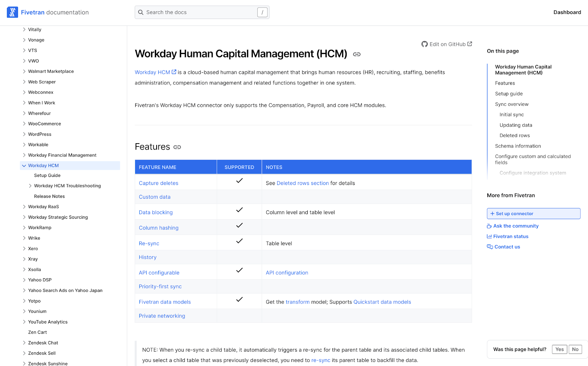The width and height of the screenshot is (588, 366).
Task: Open the Quickstart data models link
Action: point(382,302)
